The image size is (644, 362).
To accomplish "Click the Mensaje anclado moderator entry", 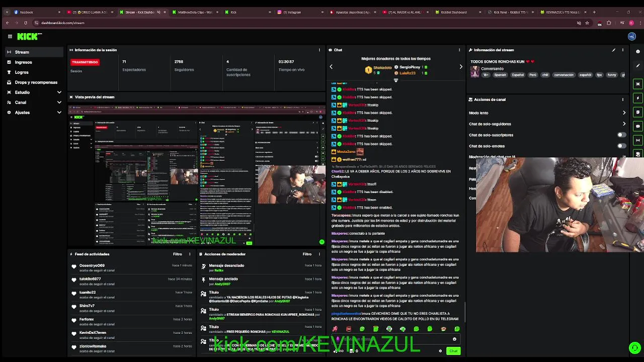I will [x=262, y=281].
